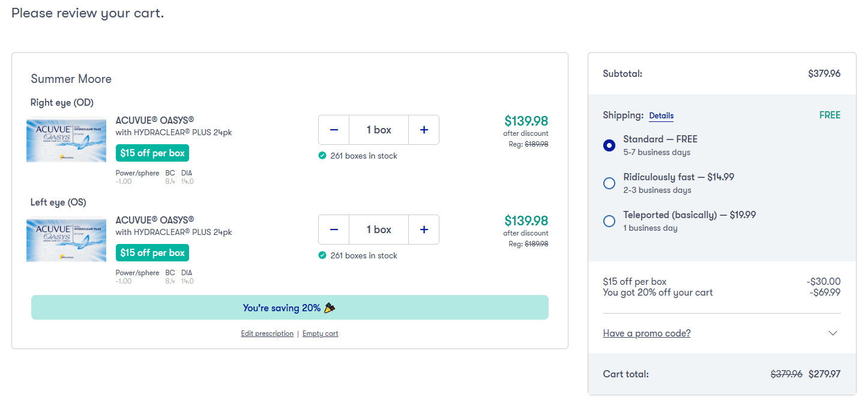Decrease the right eye box quantity
This screenshot has width=868, height=408.
coord(334,130)
